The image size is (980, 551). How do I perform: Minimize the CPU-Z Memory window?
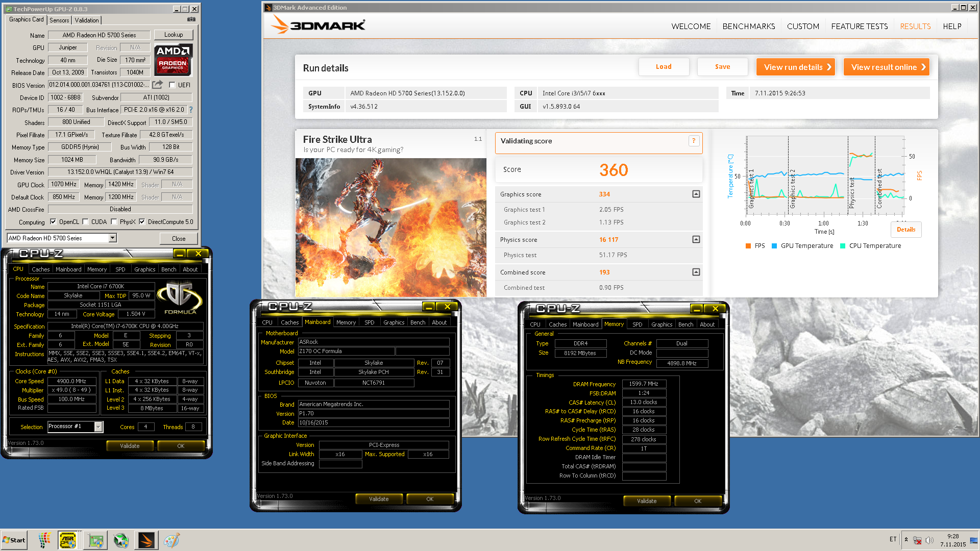pyautogui.click(x=696, y=309)
